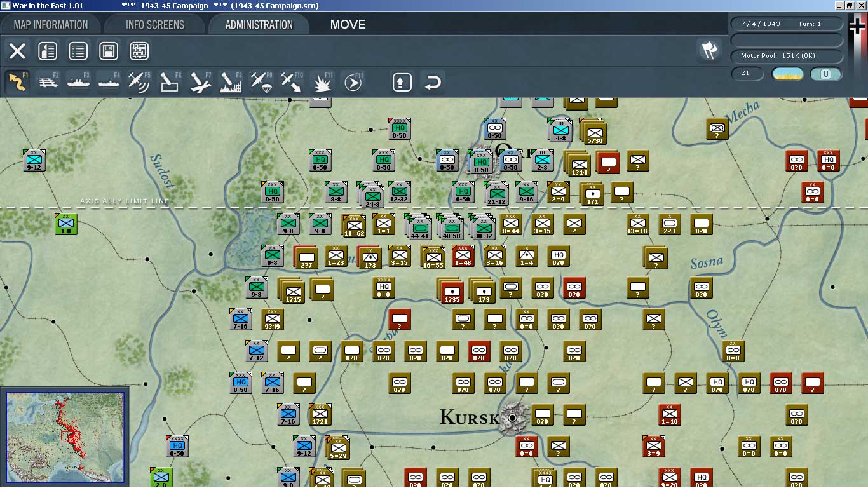Select air transfer mode (F10)
Image resolution: width=868 pixels, height=488 pixels.
(292, 82)
